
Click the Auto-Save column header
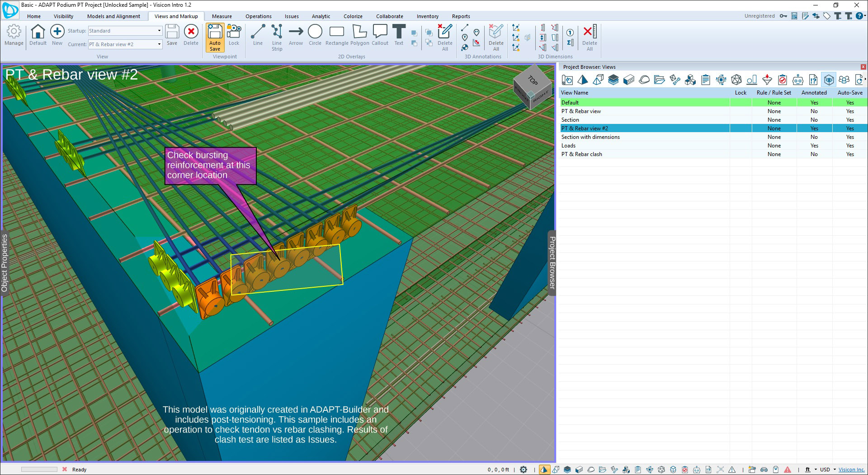850,93
